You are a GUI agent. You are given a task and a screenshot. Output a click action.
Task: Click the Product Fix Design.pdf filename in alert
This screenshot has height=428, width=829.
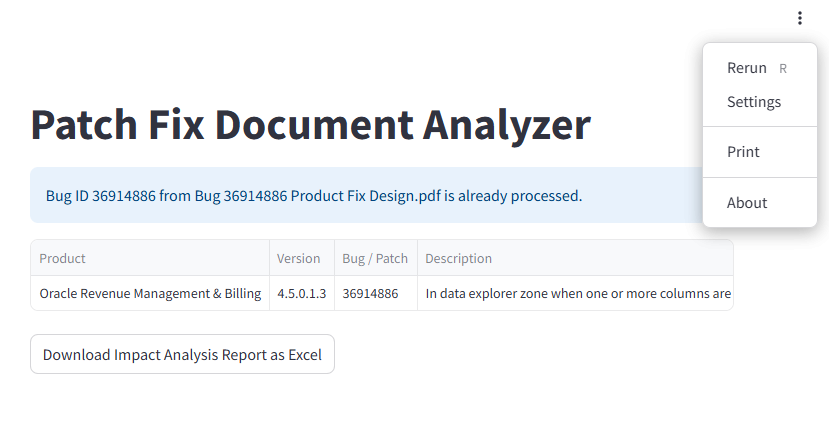pyautogui.click(x=365, y=196)
